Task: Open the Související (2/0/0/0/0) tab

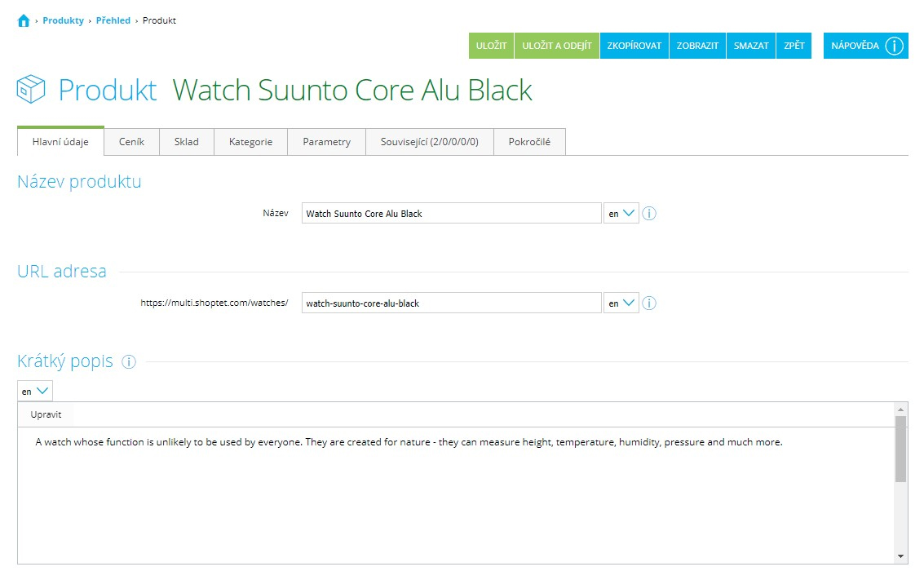Action: click(430, 142)
